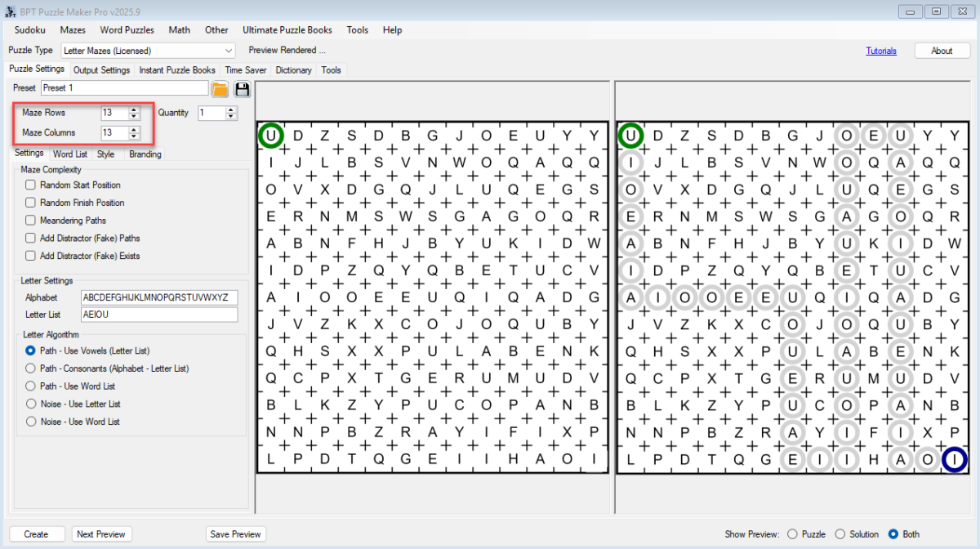This screenshot has width=980, height=549.
Task: Toggle Meandering Paths checkbox
Action: pyautogui.click(x=30, y=221)
